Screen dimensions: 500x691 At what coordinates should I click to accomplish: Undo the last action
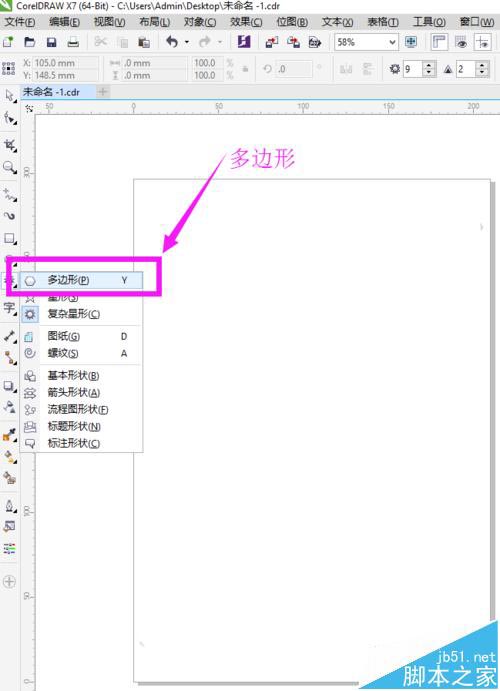172,42
